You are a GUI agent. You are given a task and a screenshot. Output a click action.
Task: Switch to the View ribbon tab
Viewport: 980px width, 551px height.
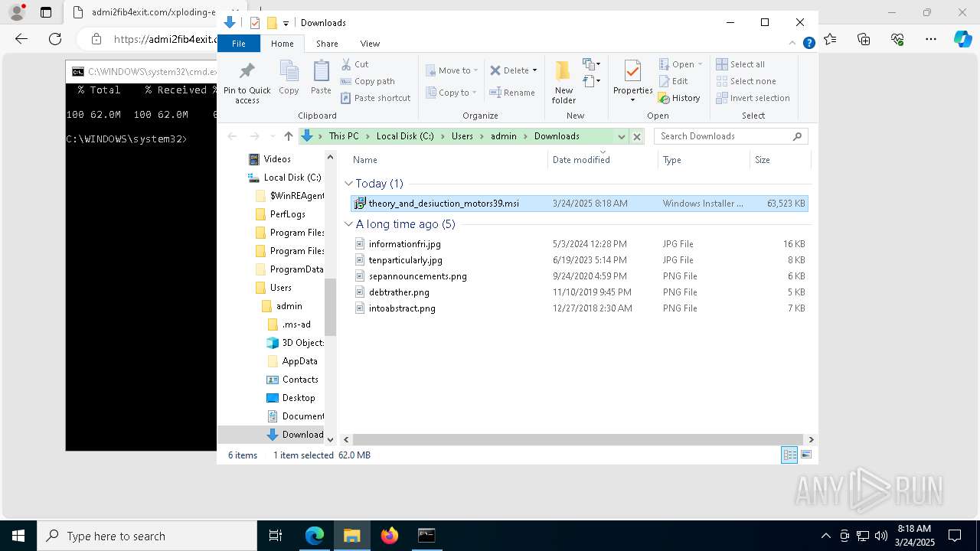point(370,44)
